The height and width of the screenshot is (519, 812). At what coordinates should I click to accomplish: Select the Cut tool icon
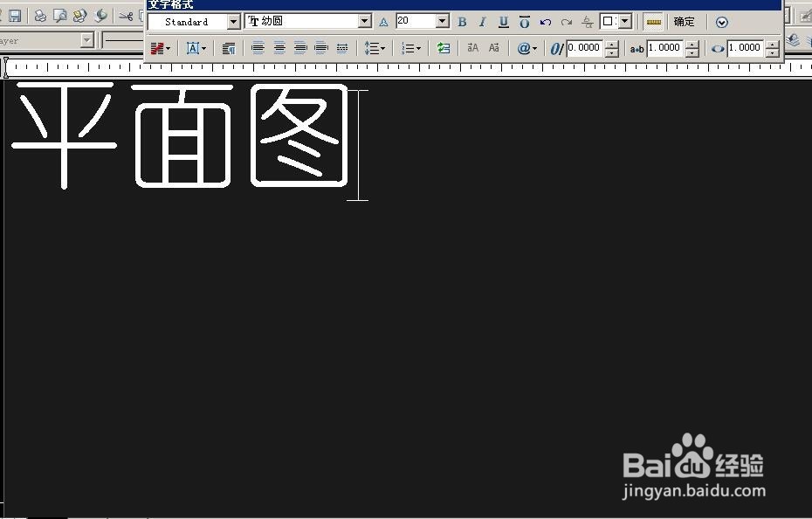click(127, 15)
